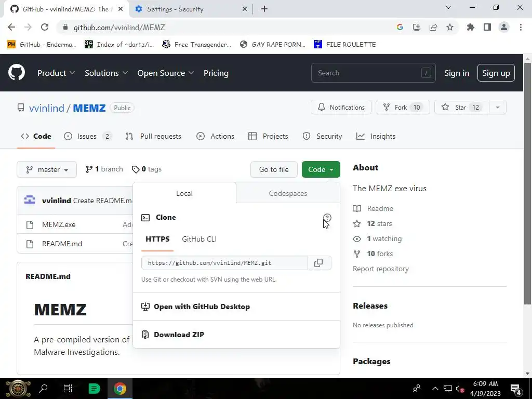532x399 pixels.
Task: Open the README.md file row
Action: point(62,244)
